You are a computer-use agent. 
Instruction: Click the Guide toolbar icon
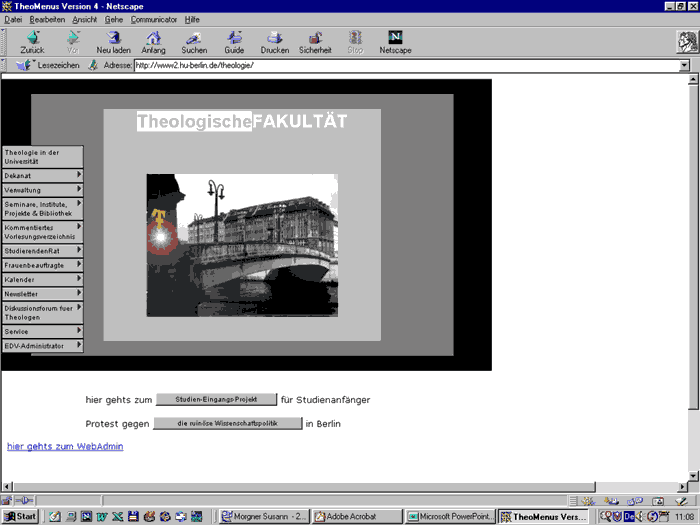pyautogui.click(x=234, y=38)
